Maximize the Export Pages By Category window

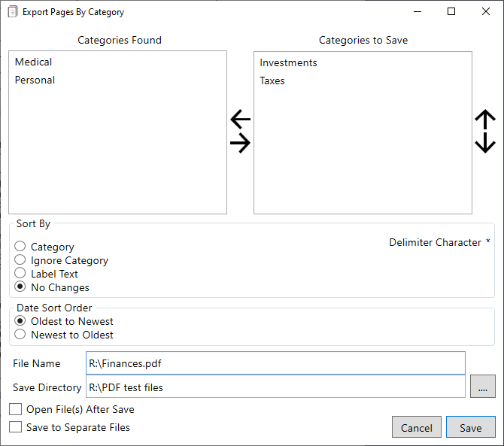click(451, 11)
